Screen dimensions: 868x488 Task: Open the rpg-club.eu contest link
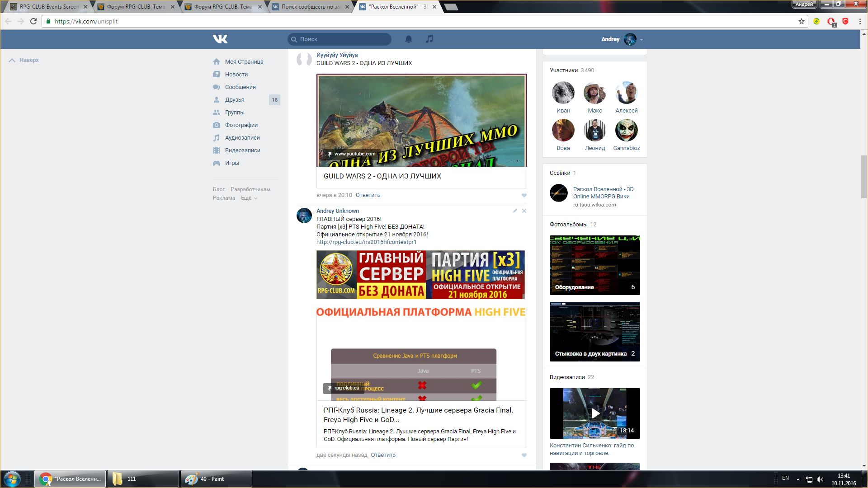[x=366, y=242]
